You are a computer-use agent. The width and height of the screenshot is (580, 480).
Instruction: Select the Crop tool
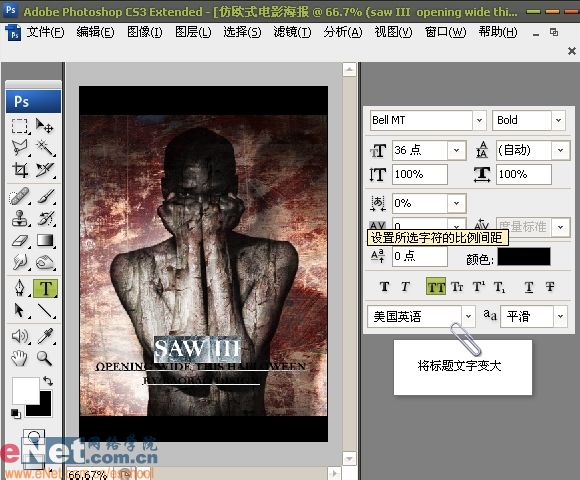pyautogui.click(x=20, y=170)
